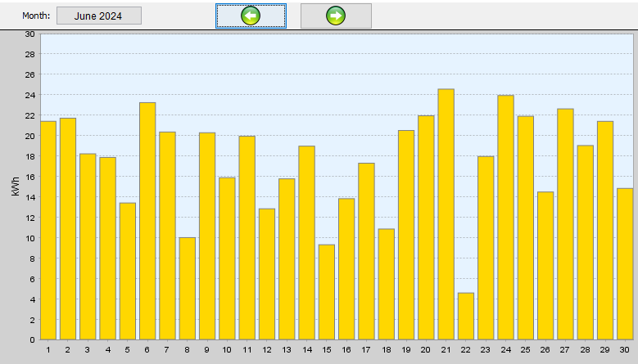Click x-axis day label 15
This screenshot has width=638, height=364.
327,350
